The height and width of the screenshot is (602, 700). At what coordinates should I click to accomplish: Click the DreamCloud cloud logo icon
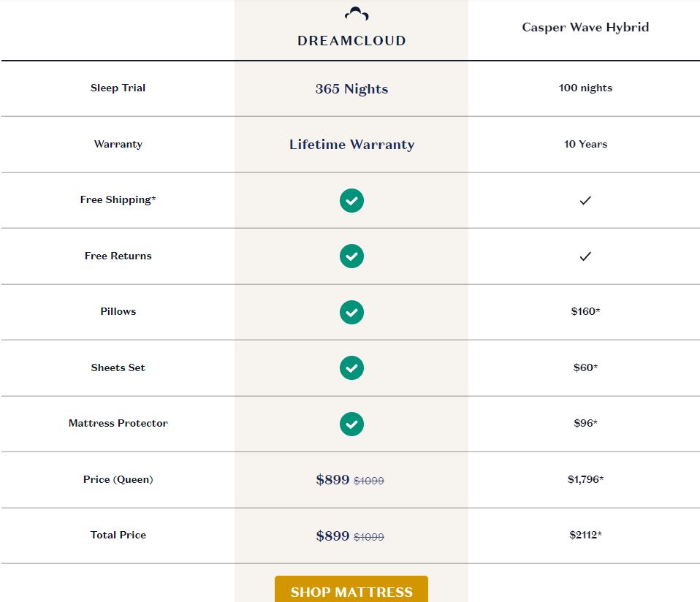[x=357, y=14]
